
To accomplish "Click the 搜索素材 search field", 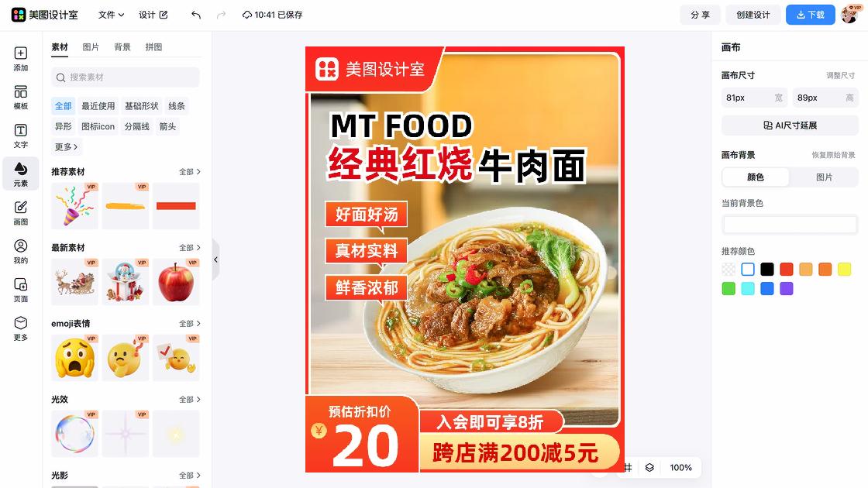I will pyautogui.click(x=126, y=77).
